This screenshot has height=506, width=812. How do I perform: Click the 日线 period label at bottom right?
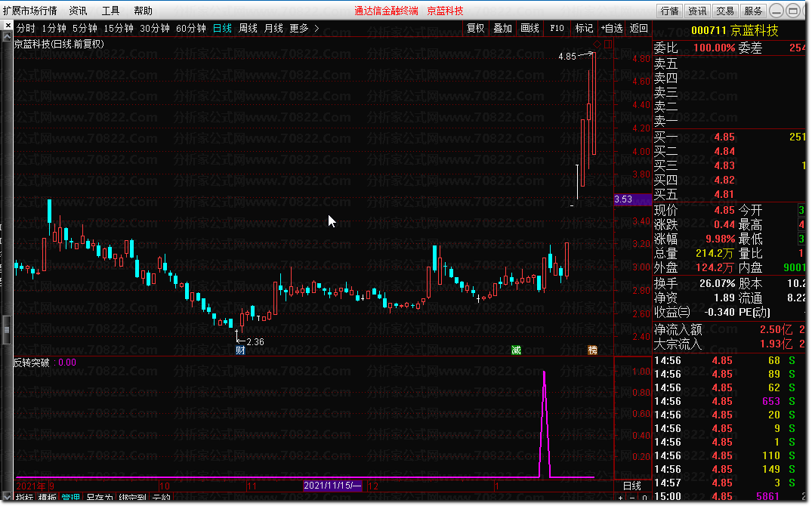coord(631,486)
